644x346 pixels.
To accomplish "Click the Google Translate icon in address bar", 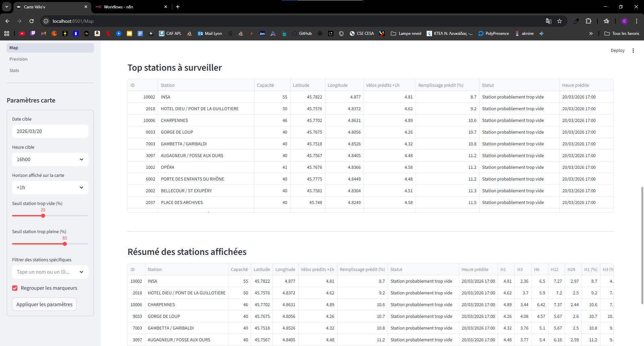I will coord(549,21).
